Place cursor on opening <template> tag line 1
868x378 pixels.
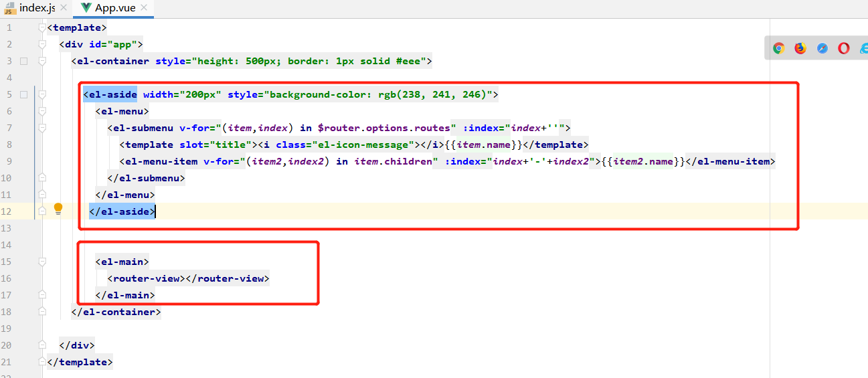point(77,27)
